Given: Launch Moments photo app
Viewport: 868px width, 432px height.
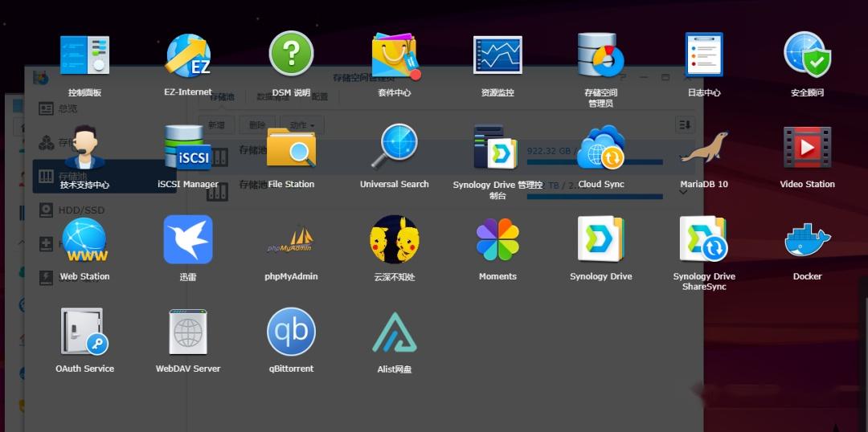Looking at the screenshot, I should [x=497, y=239].
